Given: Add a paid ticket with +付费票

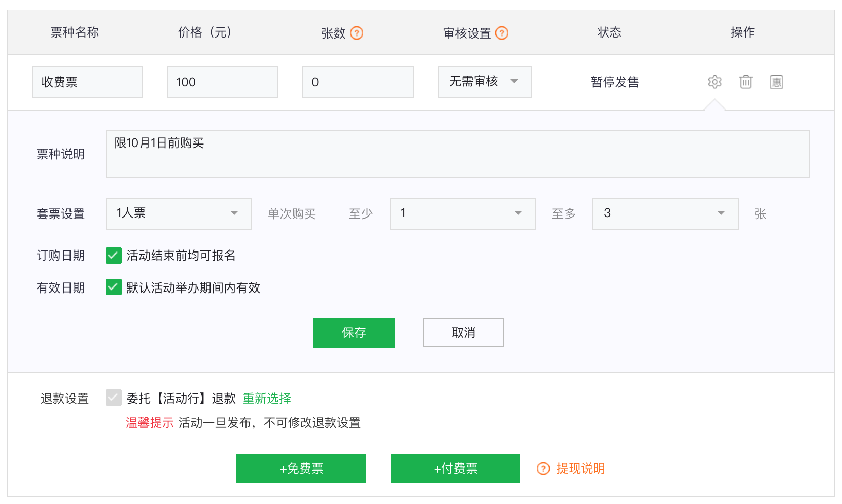Looking at the screenshot, I should point(455,469).
